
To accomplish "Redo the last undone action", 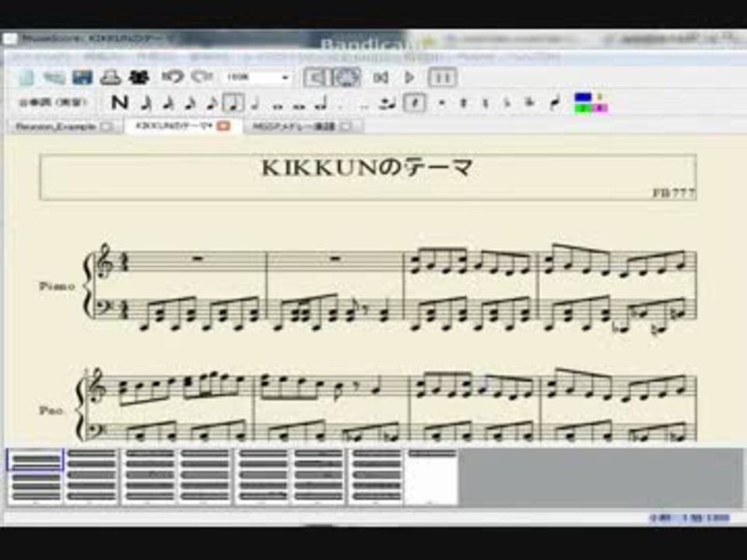I will [202, 77].
